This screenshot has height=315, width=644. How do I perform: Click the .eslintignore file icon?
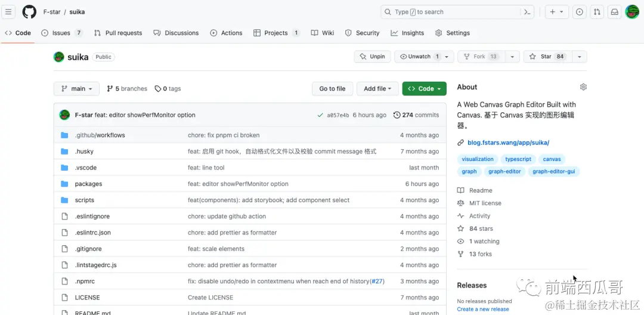pos(64,217)
